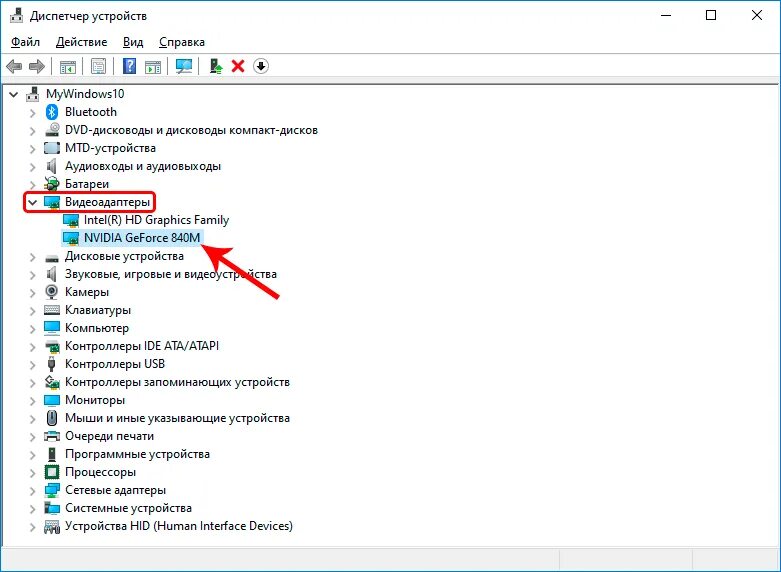Select the Сетевые адаптеры label
This screenshot has width=781, height=572.
point(116,490)
